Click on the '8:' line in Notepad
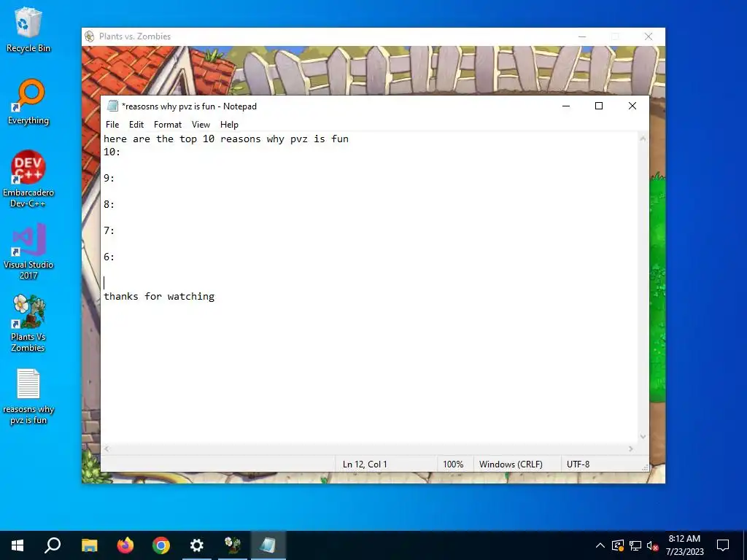Image resolution: width=747 pixels, height=560 pixels. tap(109, 205)
